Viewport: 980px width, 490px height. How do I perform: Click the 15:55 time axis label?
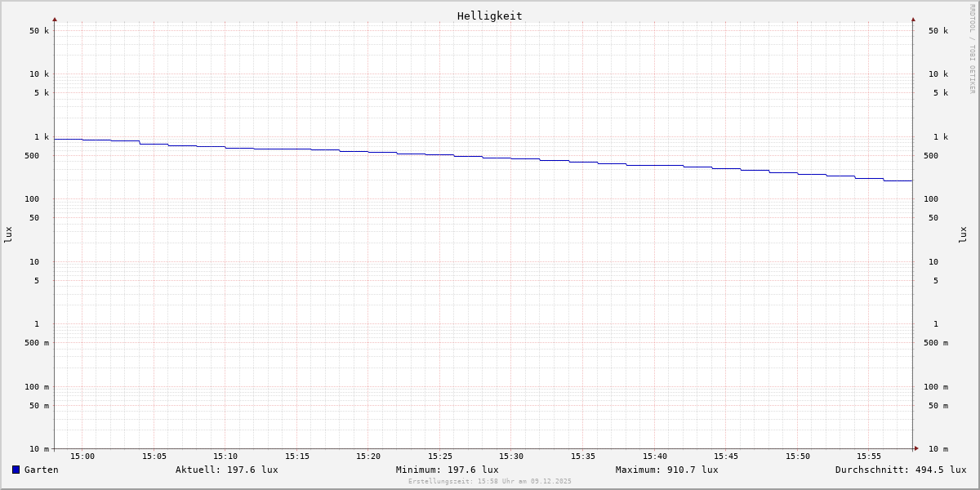pyautogui.click(x=869, y=457)
